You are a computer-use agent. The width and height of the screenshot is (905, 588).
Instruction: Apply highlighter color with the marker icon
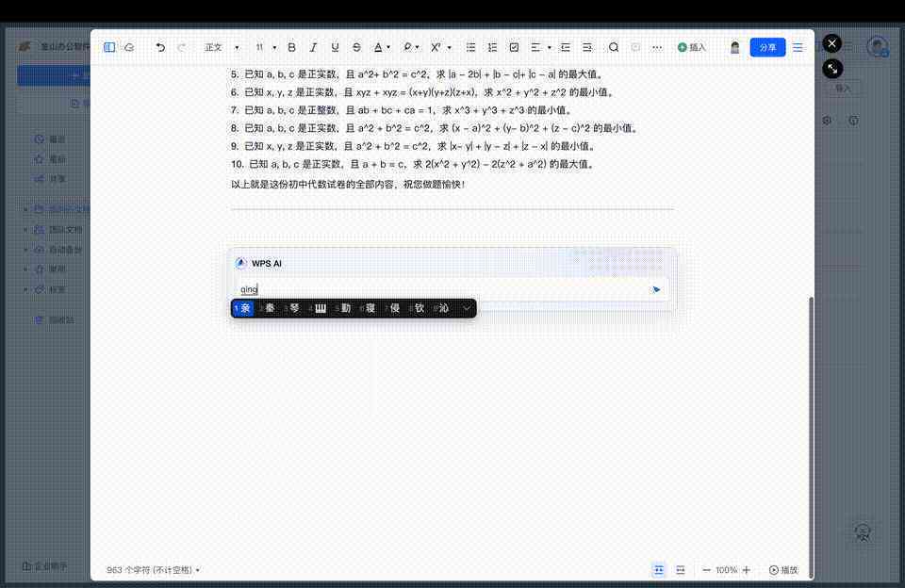[408, 47]
